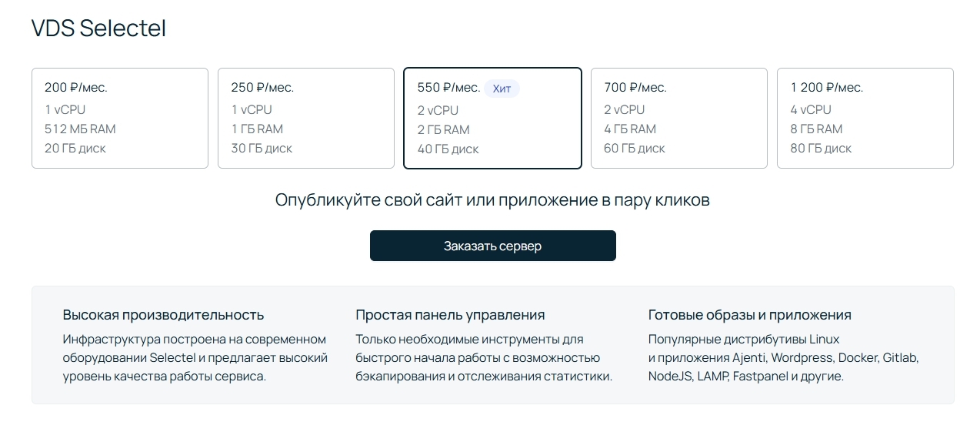Click the Хит badge
Viewport: 980px width, 432px height.
pos(502,89)
